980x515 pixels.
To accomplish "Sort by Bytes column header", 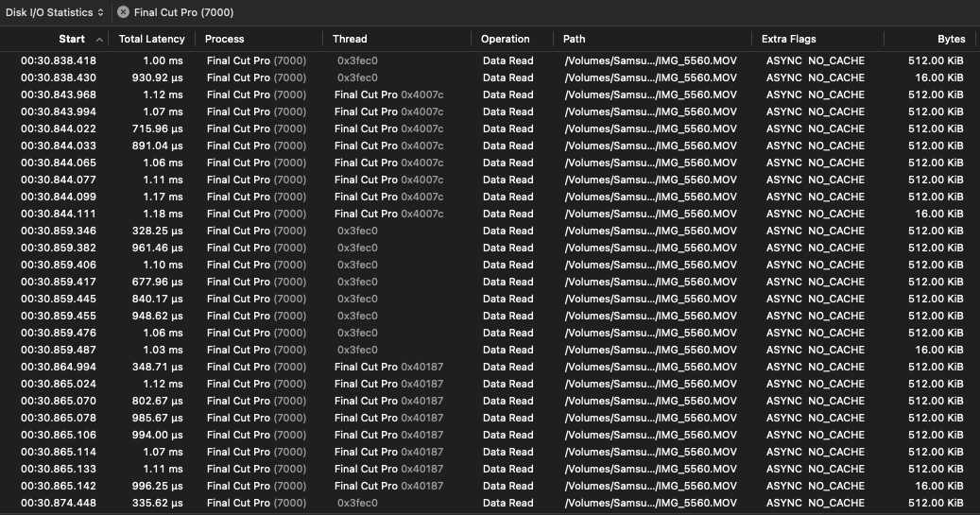I will coord(952,39).
